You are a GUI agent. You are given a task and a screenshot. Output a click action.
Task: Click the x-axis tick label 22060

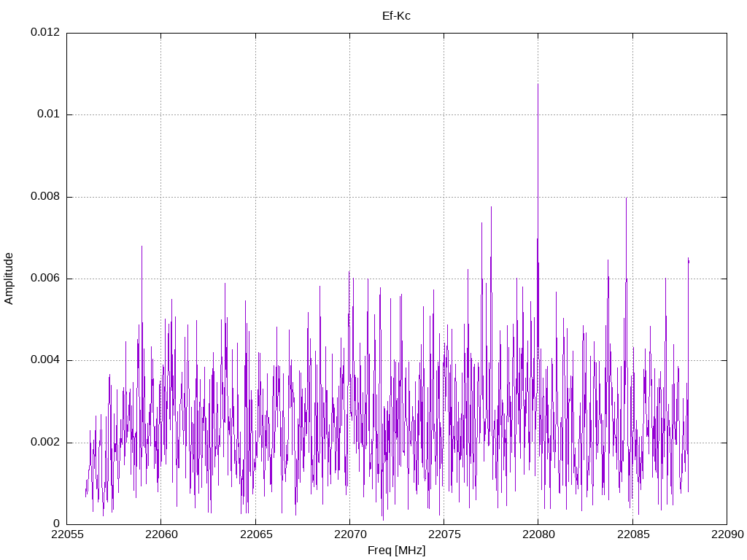161,534
